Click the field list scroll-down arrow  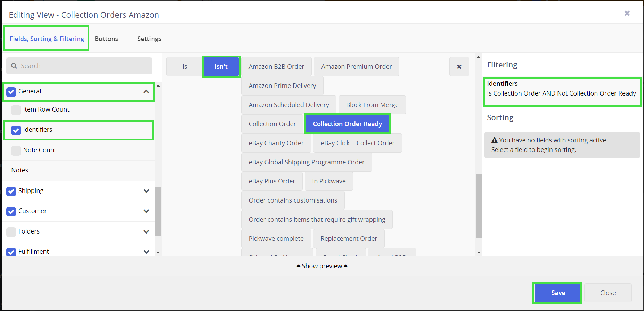coord(158,252)
